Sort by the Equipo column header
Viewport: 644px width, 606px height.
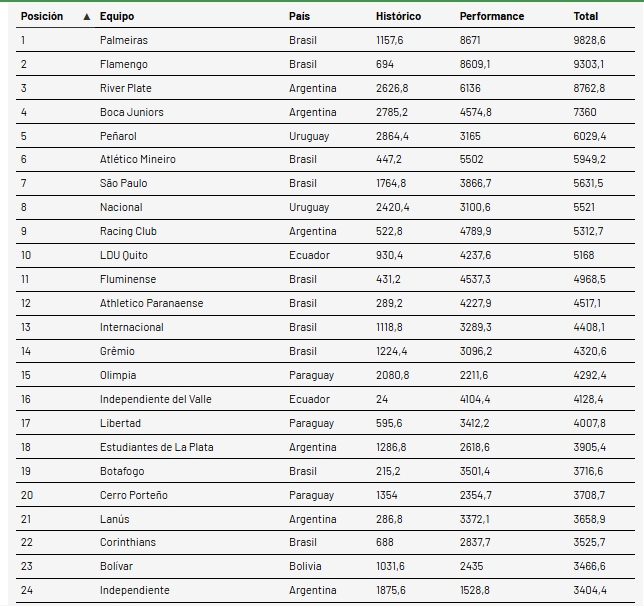coord(117,17)
